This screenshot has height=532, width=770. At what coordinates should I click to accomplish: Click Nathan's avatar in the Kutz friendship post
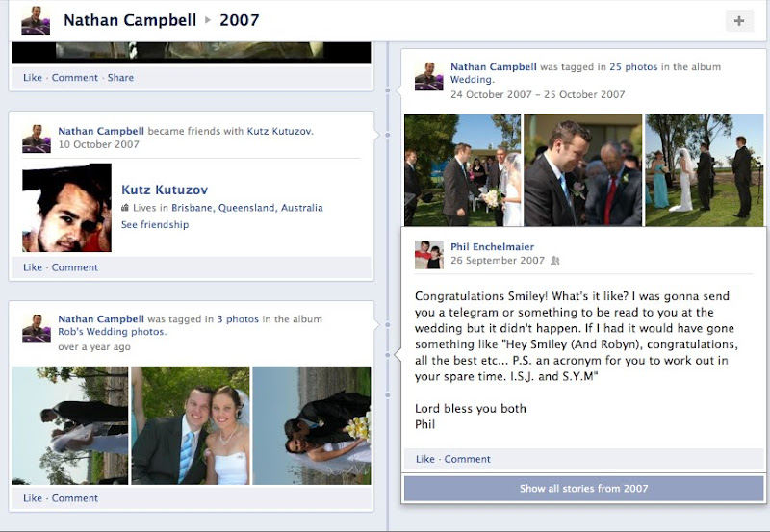pyautogui.click(x=37, y=139)
